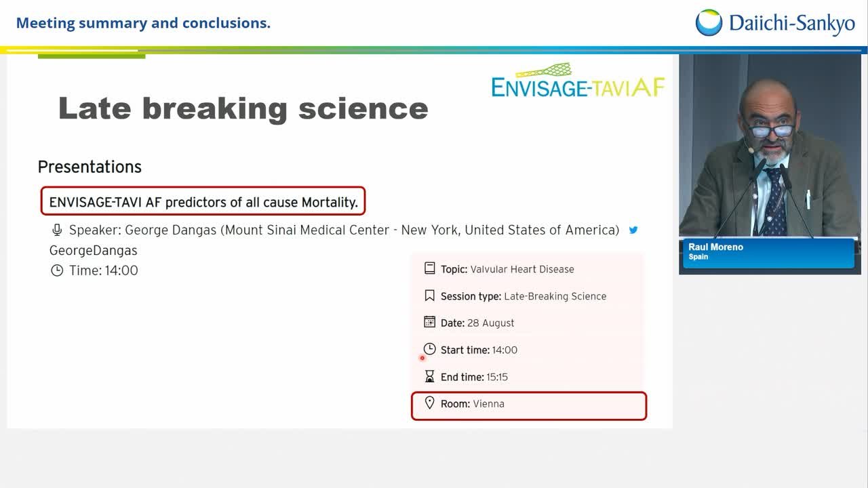
Task: Click the location pin icon beside Room
Action: pos(429,403)
